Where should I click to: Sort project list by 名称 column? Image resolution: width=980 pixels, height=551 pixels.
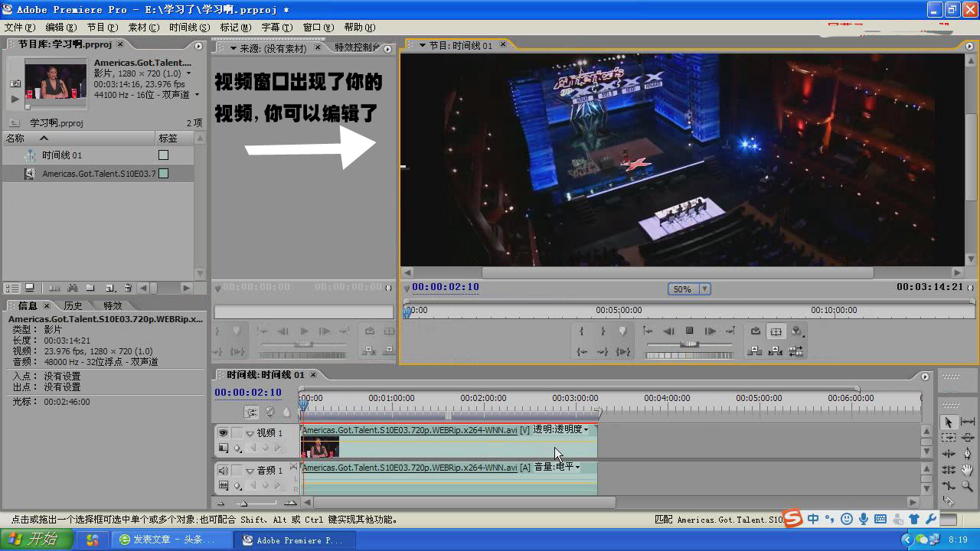tap(79, 138)
